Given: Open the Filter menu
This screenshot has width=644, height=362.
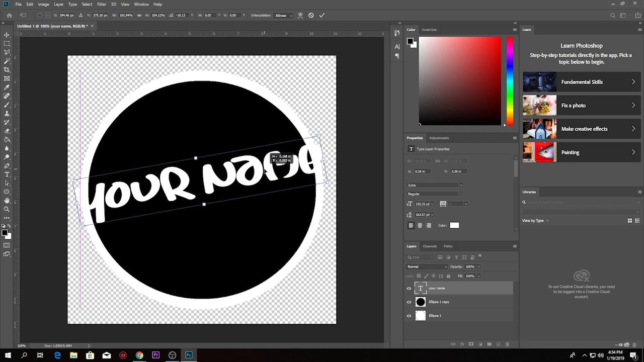Looking at the screenshot, I should (x=102, y=4).
